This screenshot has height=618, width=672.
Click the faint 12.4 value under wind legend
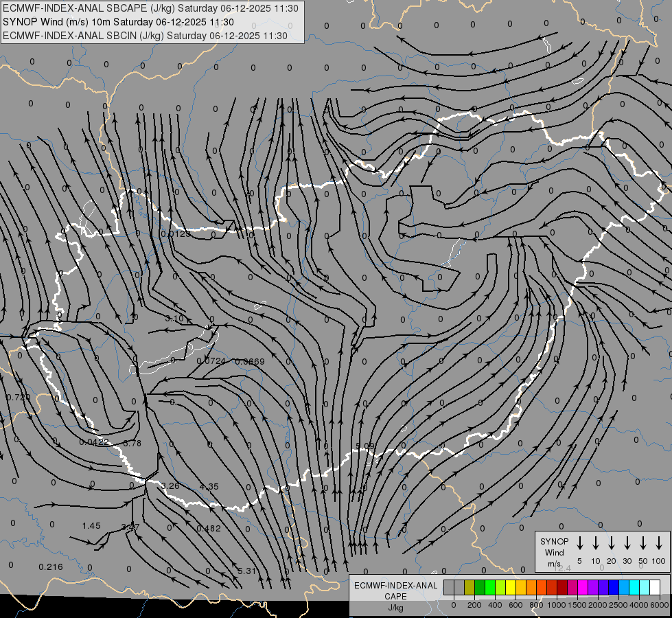562,568
